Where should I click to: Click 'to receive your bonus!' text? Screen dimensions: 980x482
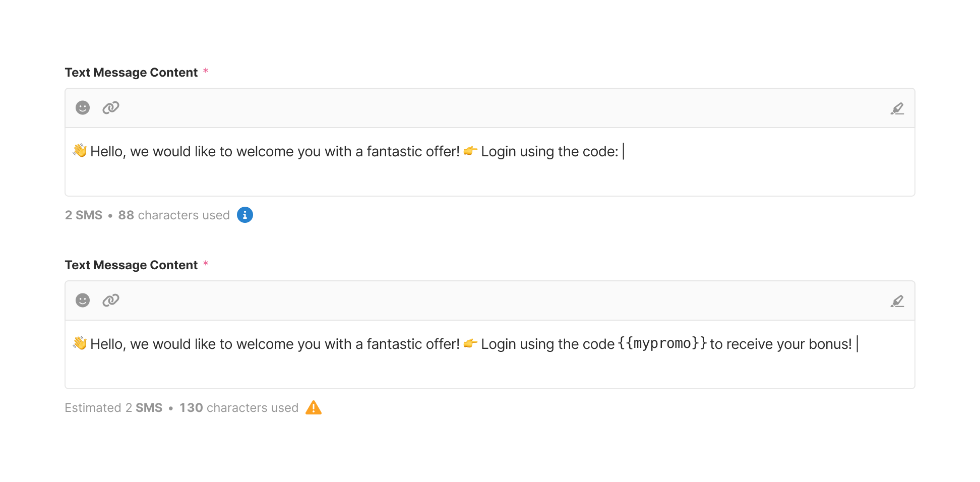(x=780, y=344)
